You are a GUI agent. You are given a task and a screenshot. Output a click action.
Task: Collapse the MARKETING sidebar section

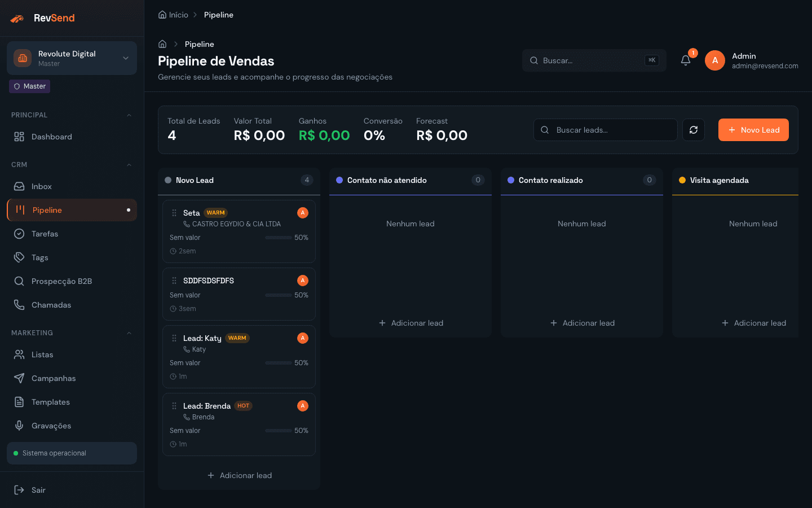[x=129, y=332]
